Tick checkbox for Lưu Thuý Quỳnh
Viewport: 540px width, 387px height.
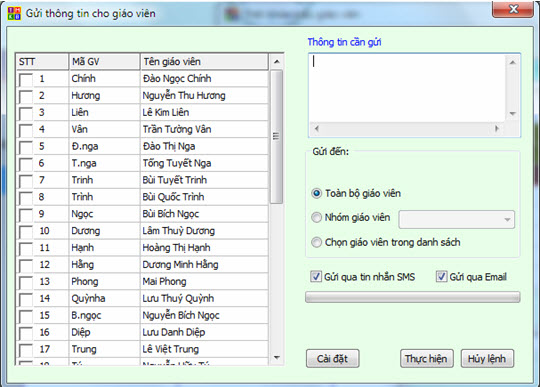[x=26, y=299]
